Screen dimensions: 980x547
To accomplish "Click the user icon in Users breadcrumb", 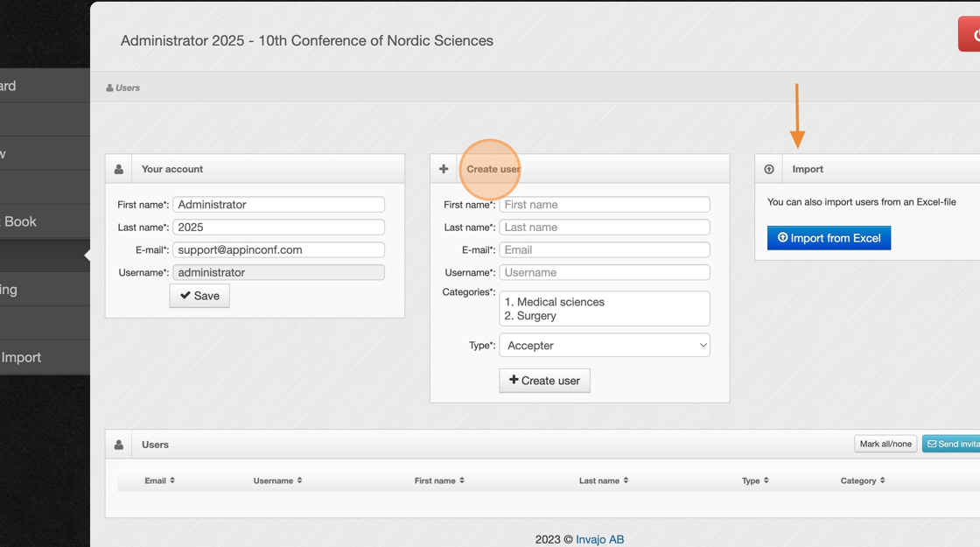I will coord(109,88).
